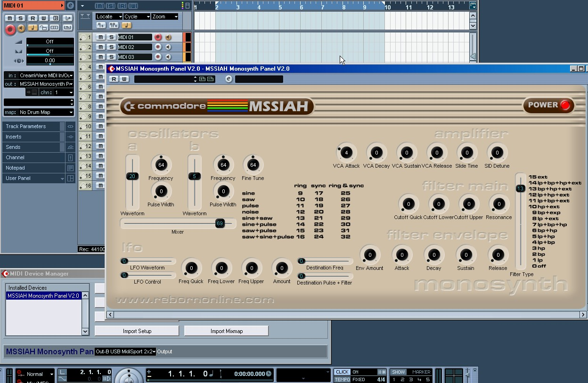Click the inspector Record Enable red button
This screenshot has width=588, height=383.
pos(10,29)
